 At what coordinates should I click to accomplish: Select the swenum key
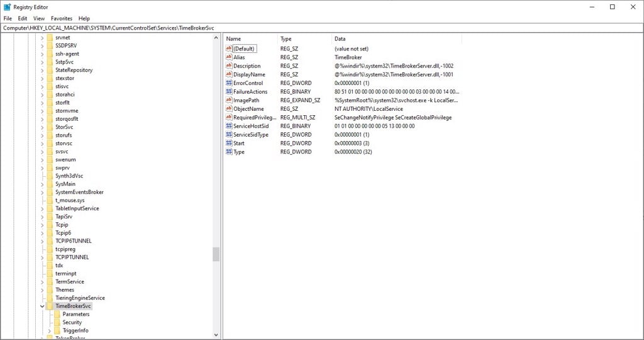[65, 159]
